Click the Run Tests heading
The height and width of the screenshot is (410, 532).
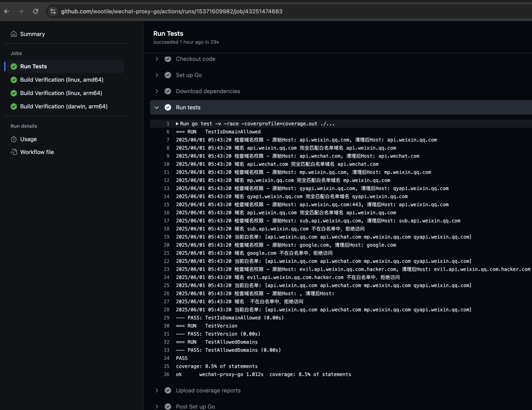click(168, 33)
